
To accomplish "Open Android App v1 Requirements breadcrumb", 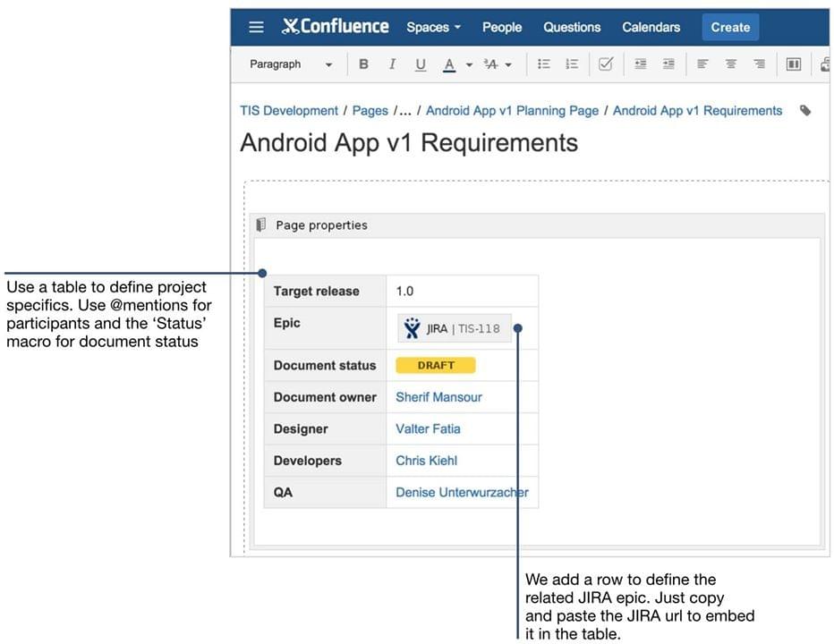I will (697, 111).
